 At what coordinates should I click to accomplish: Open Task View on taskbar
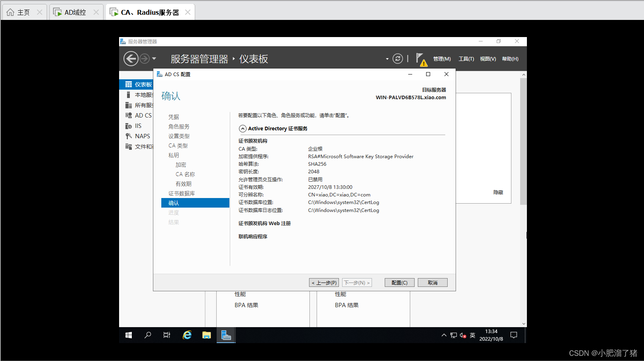pyautogui.click(x=167, y=335)
